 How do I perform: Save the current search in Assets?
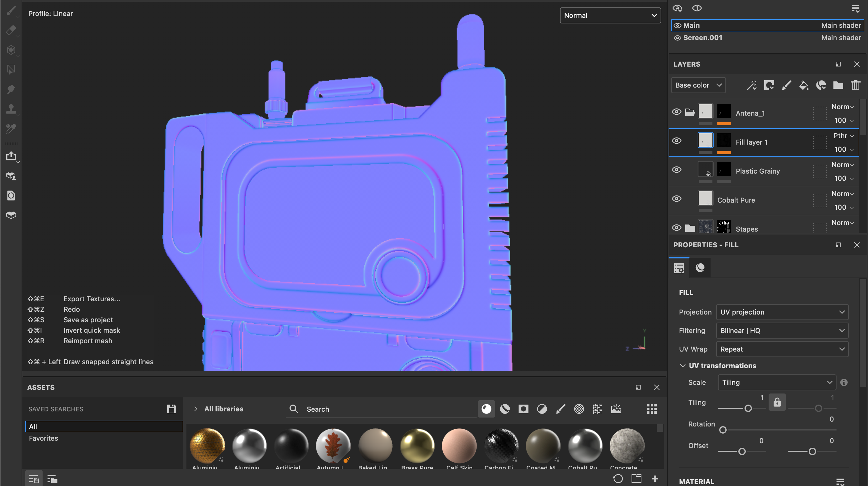pos(172,409)
